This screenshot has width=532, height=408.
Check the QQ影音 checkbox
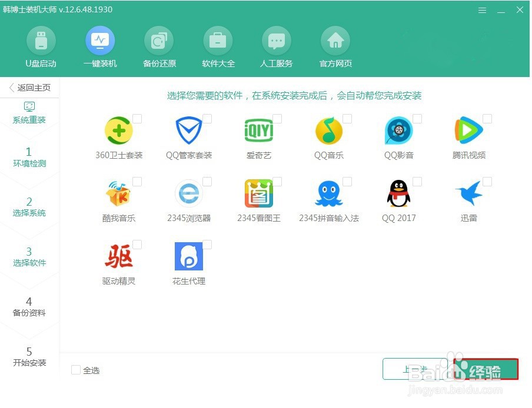(417, 119)
